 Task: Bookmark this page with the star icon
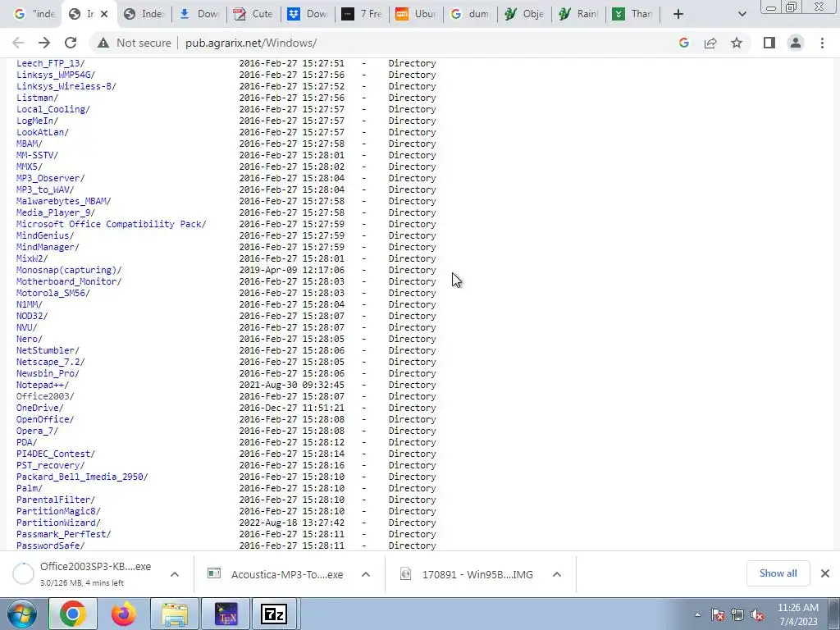[x=737, y=43]
